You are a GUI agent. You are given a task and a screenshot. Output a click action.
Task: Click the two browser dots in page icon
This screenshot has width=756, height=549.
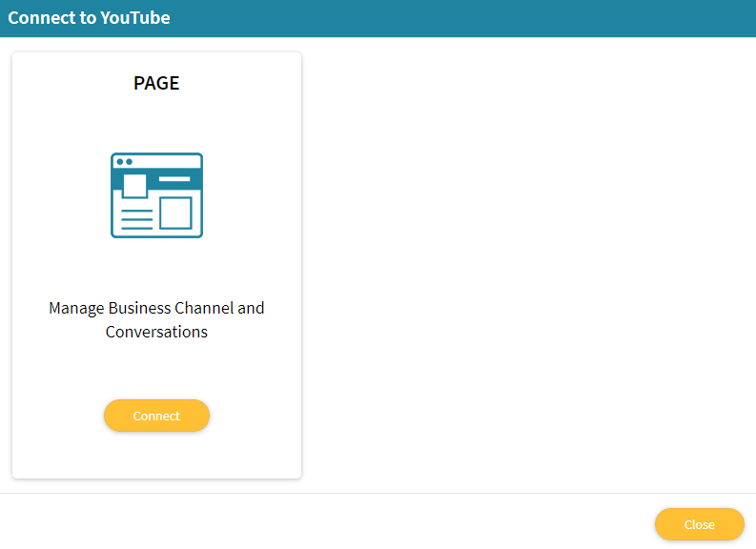click(x=124, y=161)
